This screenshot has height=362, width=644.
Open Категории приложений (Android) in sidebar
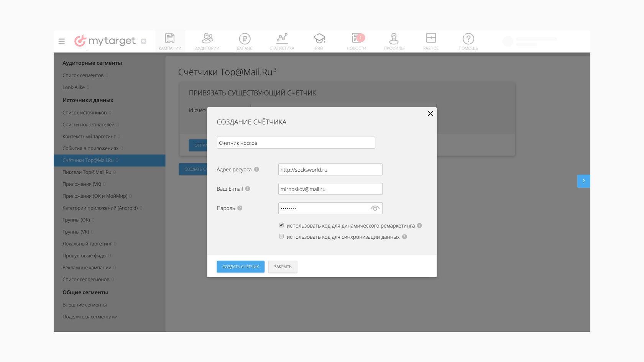[x=100, y=208]
